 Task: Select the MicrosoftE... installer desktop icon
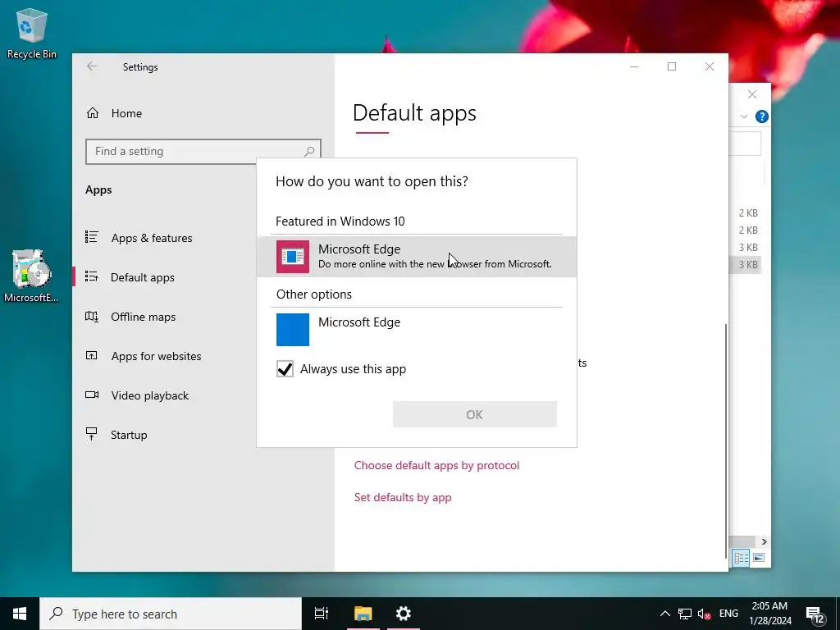31,276
